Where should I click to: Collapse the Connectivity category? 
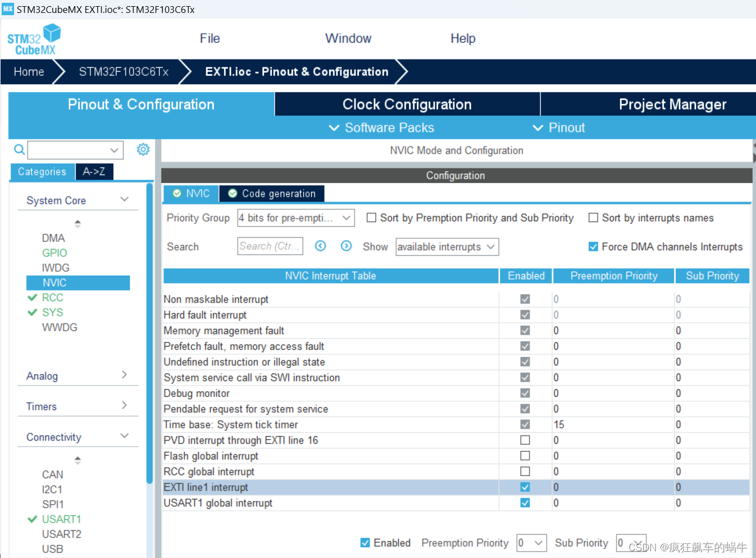tap(125, 436)
